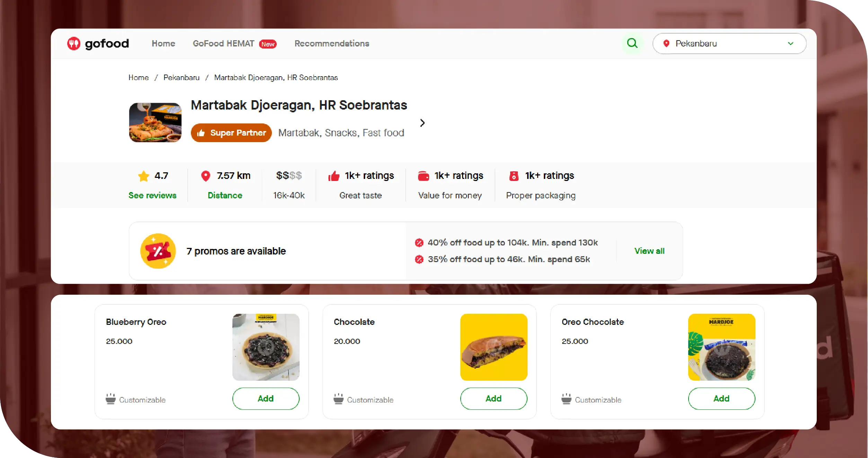
Task: Click the Proper packaging icon
Action: pos(514,176)
